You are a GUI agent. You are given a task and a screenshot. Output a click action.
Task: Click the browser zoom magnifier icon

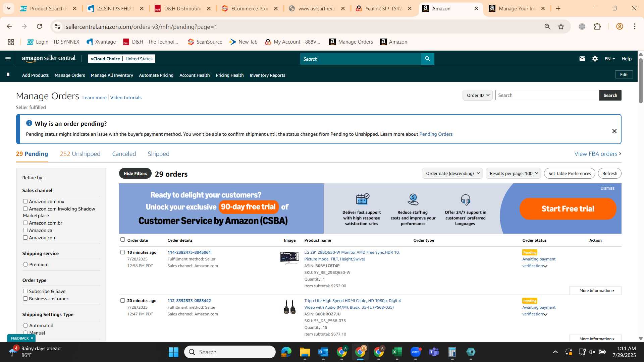pyautogui.click(x=547, y=26)
